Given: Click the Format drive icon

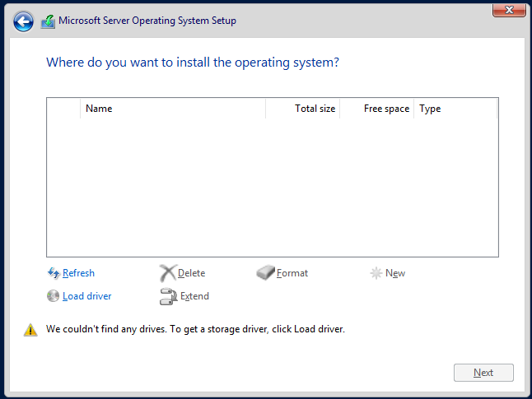Looking at the screenshot, I should 265,272.
